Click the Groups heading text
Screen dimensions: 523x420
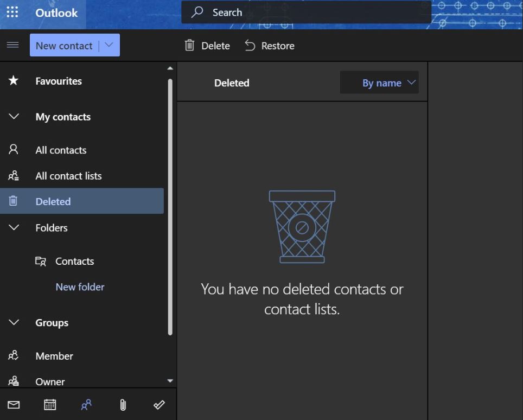click(x=52, y=322)
